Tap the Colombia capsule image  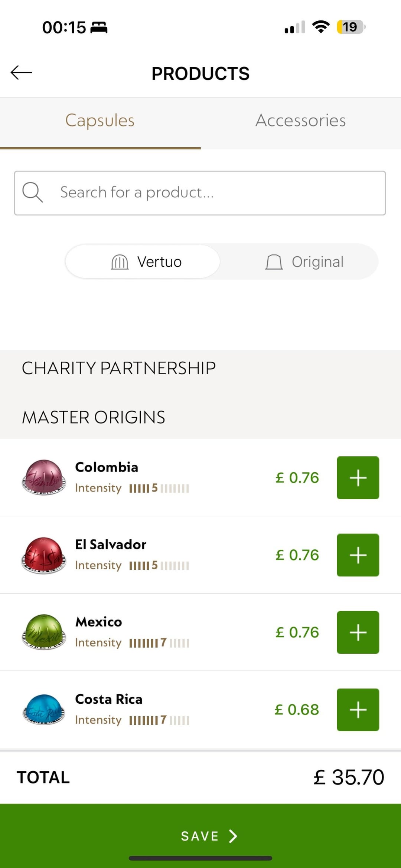(44, 477)
